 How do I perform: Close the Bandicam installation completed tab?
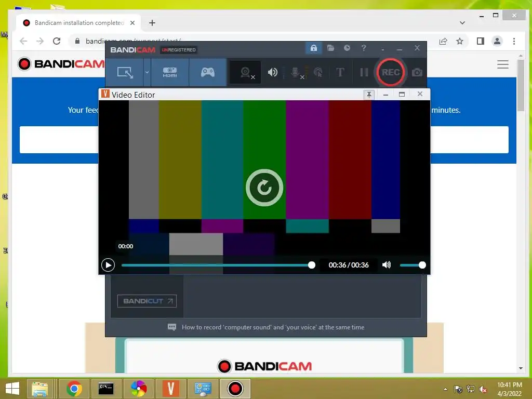pyautogui.click(x=132, y=23)
